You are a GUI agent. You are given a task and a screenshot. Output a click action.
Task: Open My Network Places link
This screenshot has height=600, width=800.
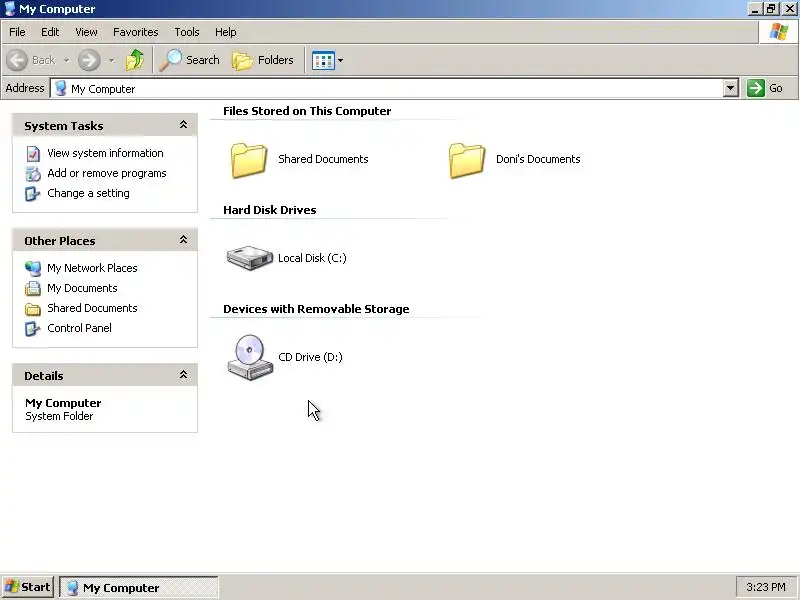(92, 268)
